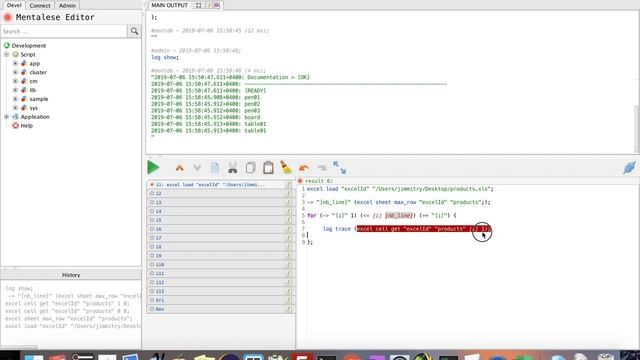The image size is (640, 360).
Task: Select the 18 script slot radio
Action: (x=152, y=247)
